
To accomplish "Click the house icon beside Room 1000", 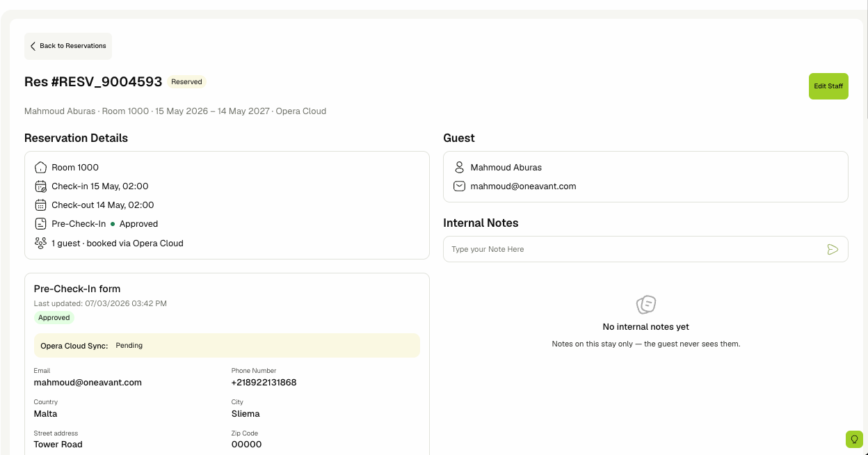I will 40,168.
